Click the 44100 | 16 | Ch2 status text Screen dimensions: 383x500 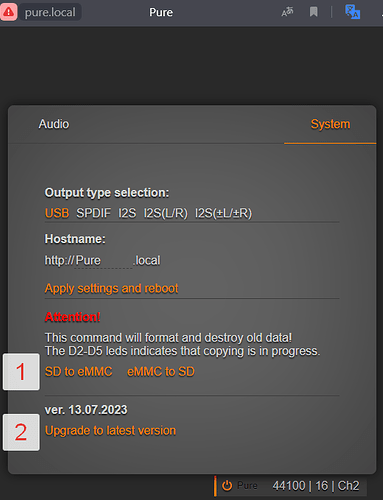(316, 486)
